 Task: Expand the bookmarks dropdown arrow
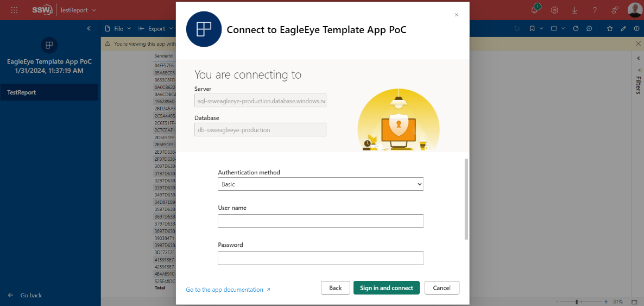(541, 29)
